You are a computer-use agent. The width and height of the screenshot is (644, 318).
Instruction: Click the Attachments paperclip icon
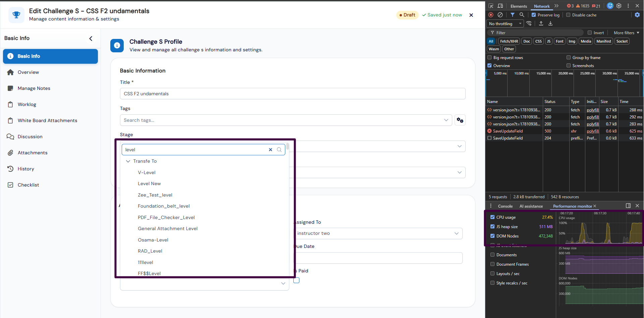tap(10, 153)
